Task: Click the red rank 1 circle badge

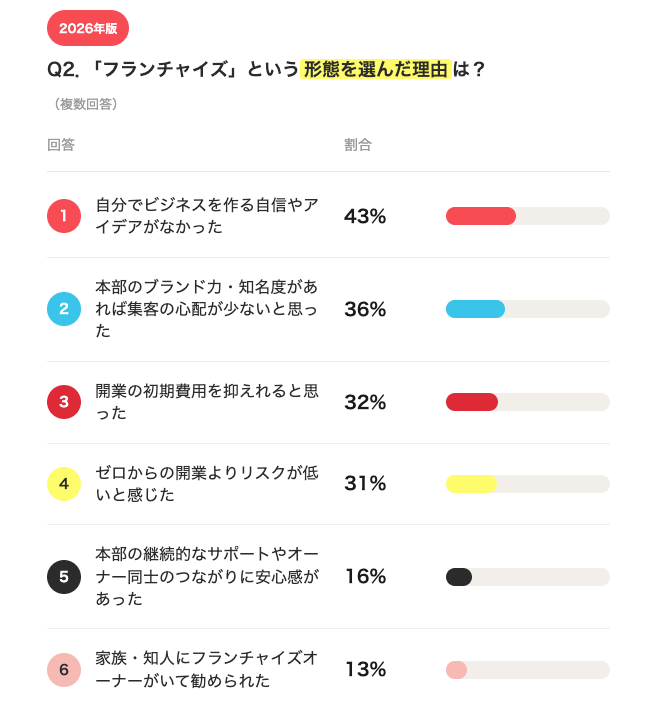Action: (x=64, y=216)
